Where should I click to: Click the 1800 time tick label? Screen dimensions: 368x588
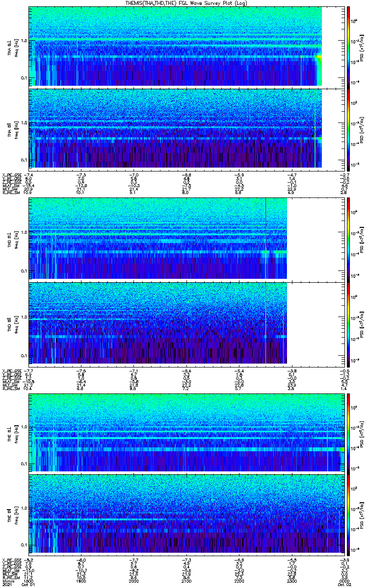point(28,581)
